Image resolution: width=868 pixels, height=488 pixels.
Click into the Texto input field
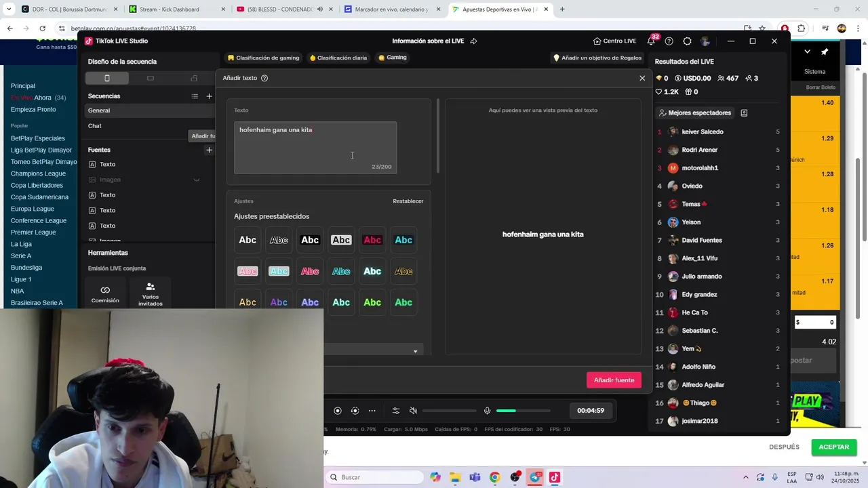pos(315,148)
